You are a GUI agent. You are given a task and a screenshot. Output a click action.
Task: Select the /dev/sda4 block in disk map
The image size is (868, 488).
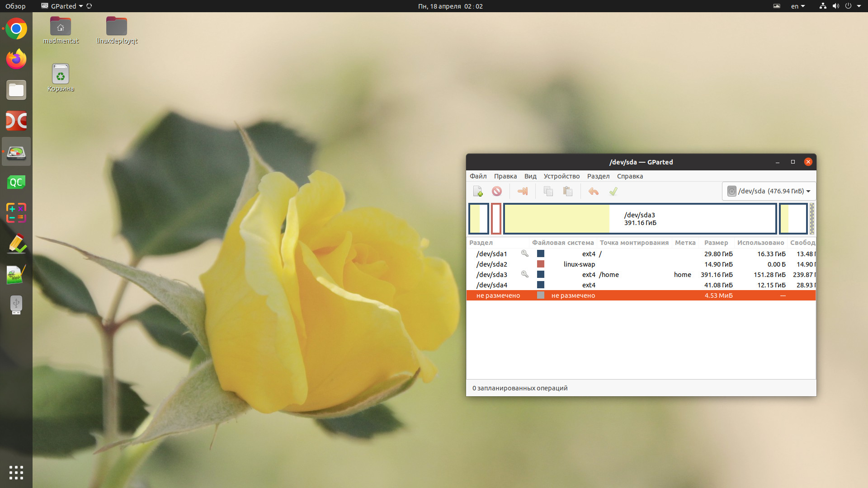tap(793, 219)
